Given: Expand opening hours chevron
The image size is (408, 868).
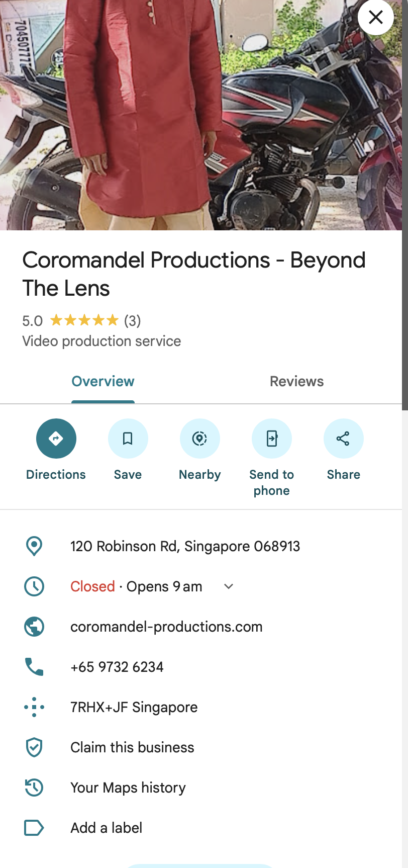Looking at the screenshot, I should pos(229,586).
